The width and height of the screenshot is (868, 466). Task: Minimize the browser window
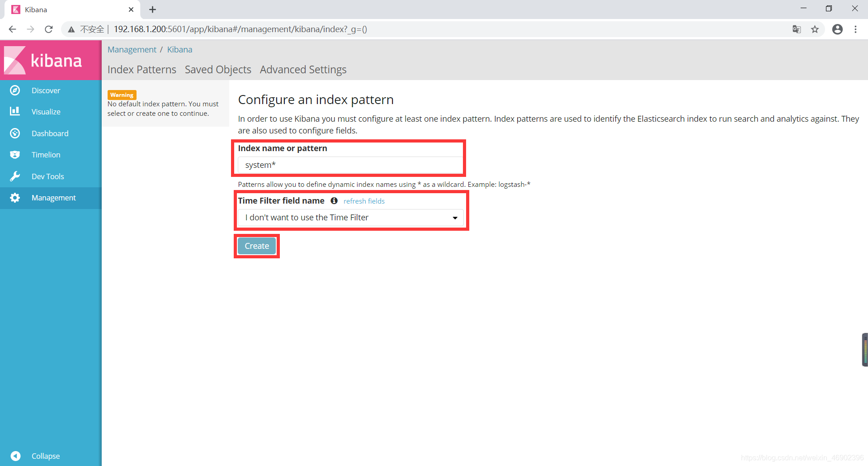click(x=803, y=9)
